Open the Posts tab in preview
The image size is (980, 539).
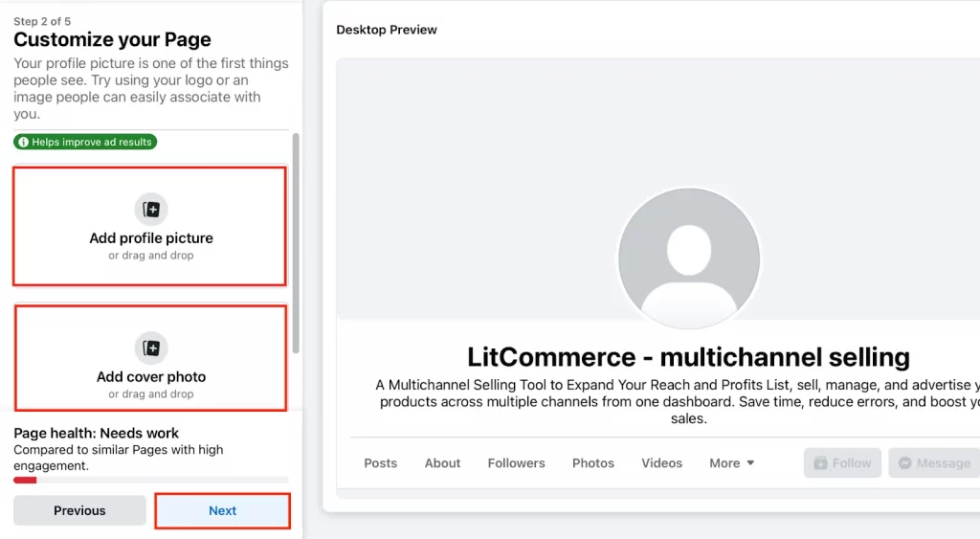381,463
